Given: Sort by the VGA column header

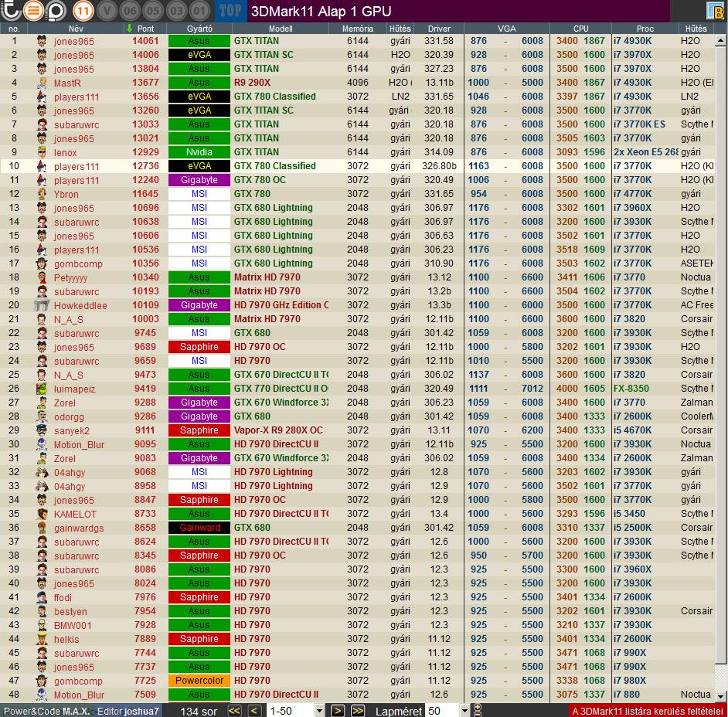Looking at the screenshot, I should [x=506, y=29].
